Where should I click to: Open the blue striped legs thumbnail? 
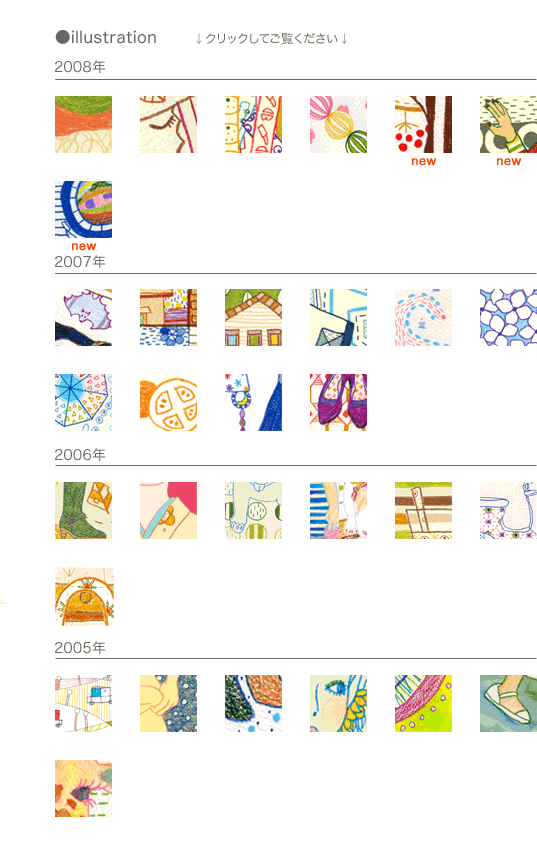338,510
